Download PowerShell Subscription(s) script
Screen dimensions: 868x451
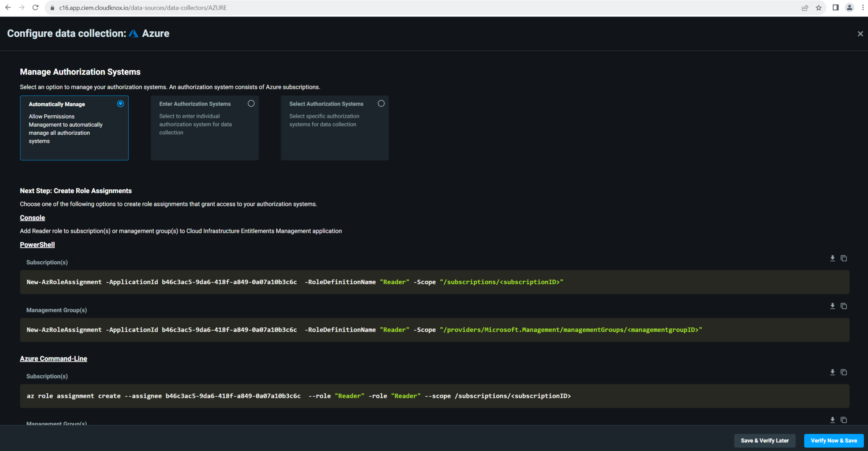(x=832, y=258)
